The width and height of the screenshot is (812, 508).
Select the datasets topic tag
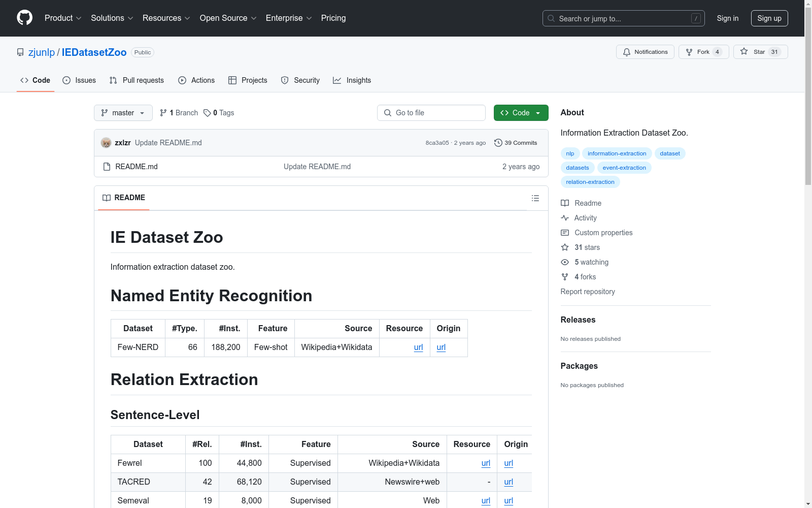[578, 168]
